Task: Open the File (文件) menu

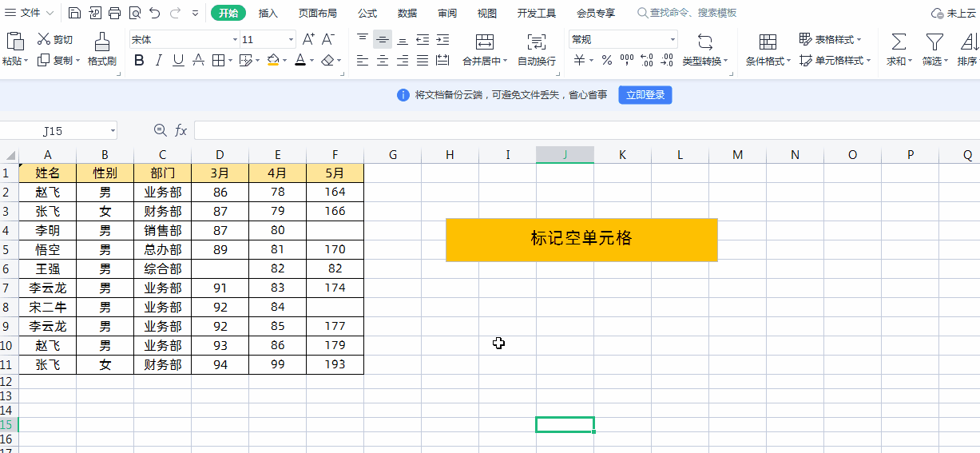Action: pos(30,13)
